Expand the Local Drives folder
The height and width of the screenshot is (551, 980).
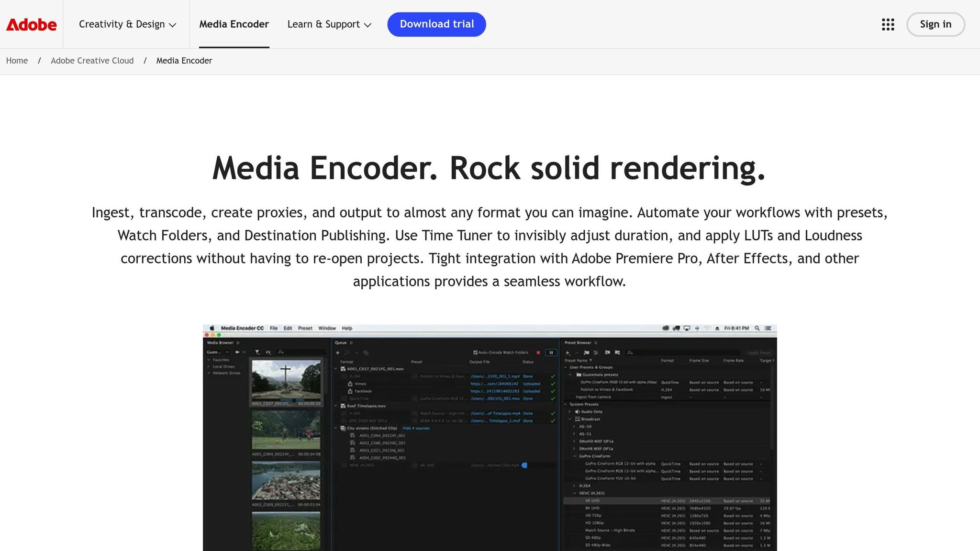pos(208,366)
